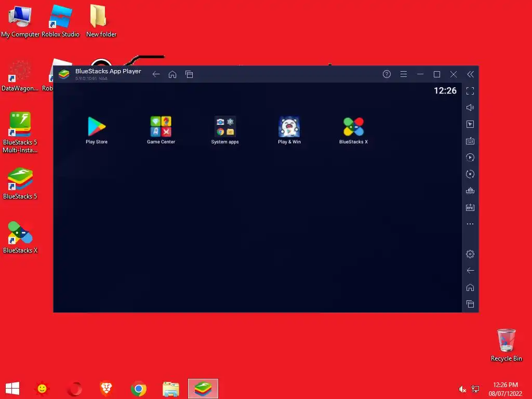Select the BlueStacks 5 desktop shortcut

pyautogui.click(x=20, y=183)
